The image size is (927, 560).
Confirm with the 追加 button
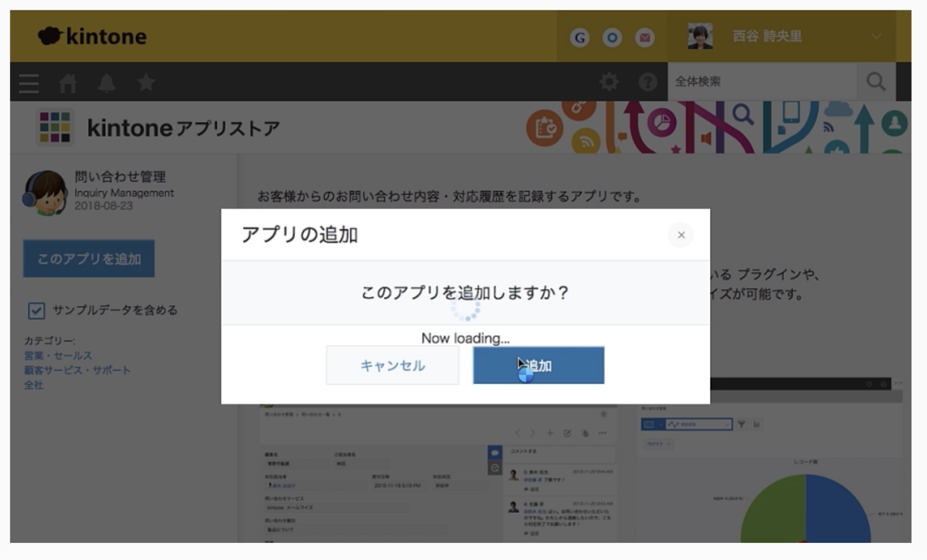click(x=538, y=365)
